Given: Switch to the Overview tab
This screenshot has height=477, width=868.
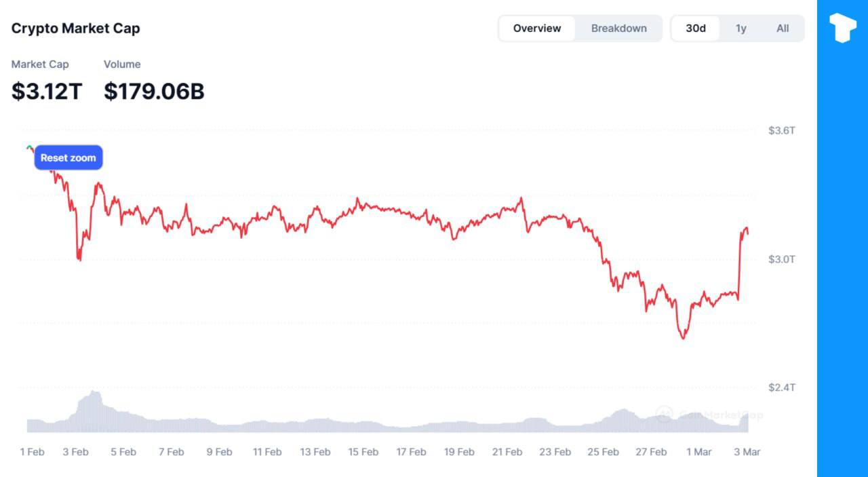Looking at the screenshot, I should 536,28.
